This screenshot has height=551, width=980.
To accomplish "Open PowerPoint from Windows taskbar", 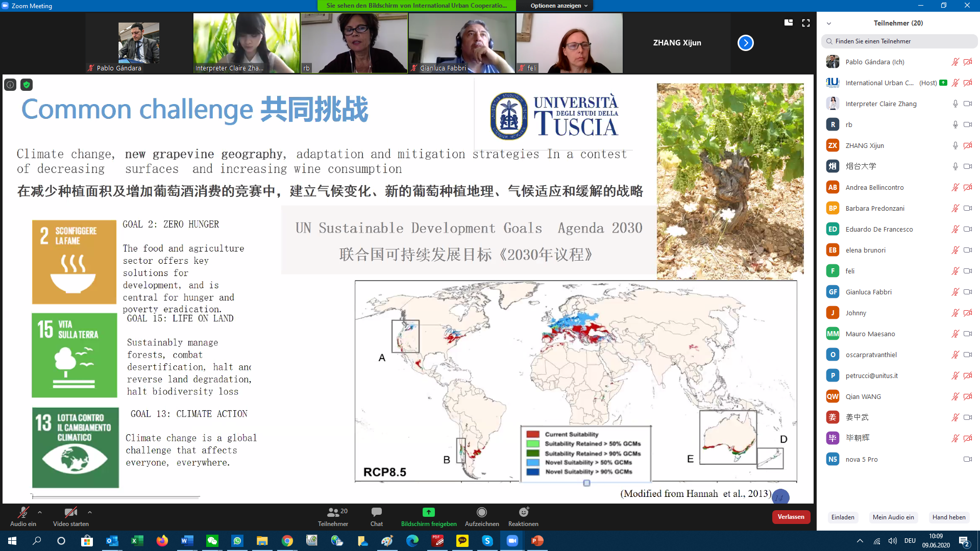I will pyautogui.click(x=537, y=541).
